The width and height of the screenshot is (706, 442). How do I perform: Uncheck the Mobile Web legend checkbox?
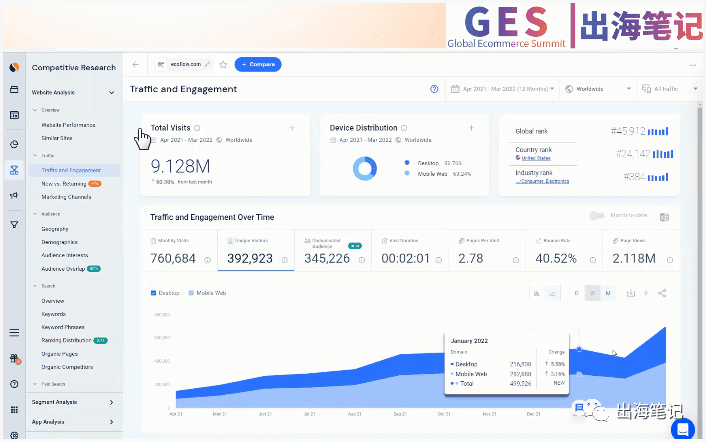(191, 293)
